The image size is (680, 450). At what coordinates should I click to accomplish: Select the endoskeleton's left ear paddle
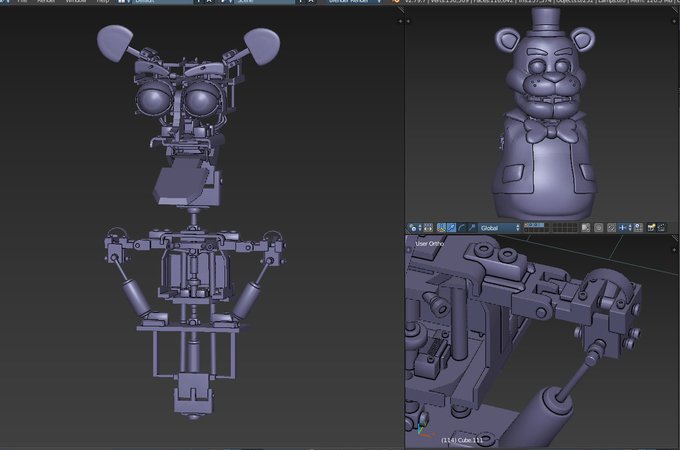point(115,42)
